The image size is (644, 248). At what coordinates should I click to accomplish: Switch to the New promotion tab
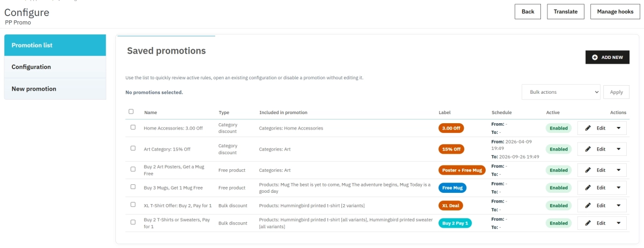coord(55,89)
